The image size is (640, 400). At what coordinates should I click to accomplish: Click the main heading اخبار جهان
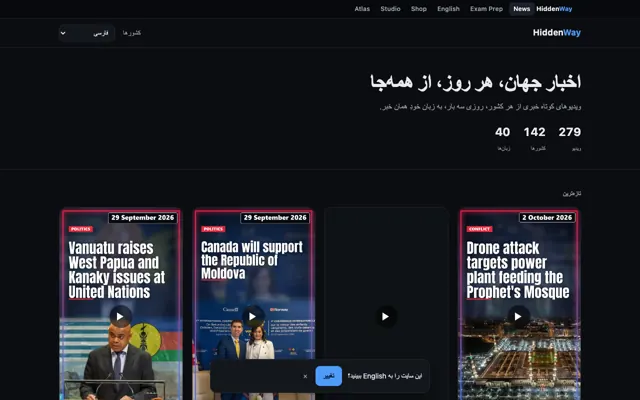476,82
